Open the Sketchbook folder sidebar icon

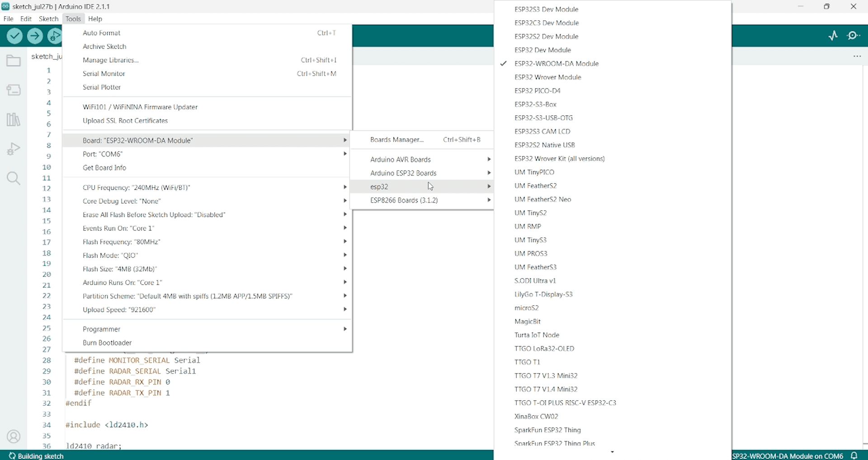[x=14, y=61]
